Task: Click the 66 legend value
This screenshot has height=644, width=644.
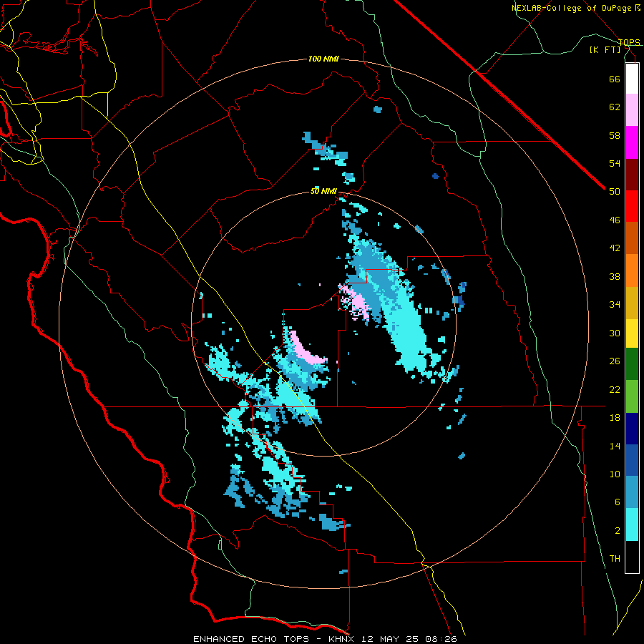Action: (615, 79)
